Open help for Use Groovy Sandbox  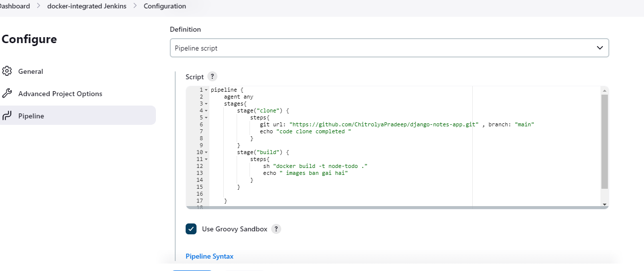click(276, 229)
